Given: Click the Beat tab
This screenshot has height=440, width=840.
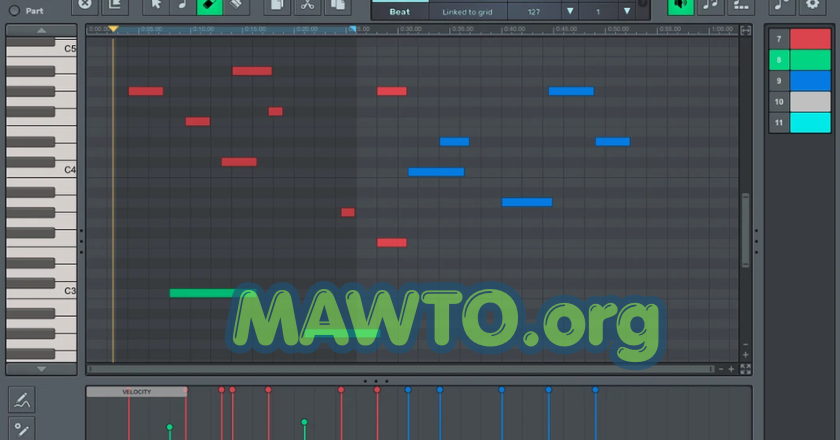Looking at the screenshot, I should pos(400,11).
